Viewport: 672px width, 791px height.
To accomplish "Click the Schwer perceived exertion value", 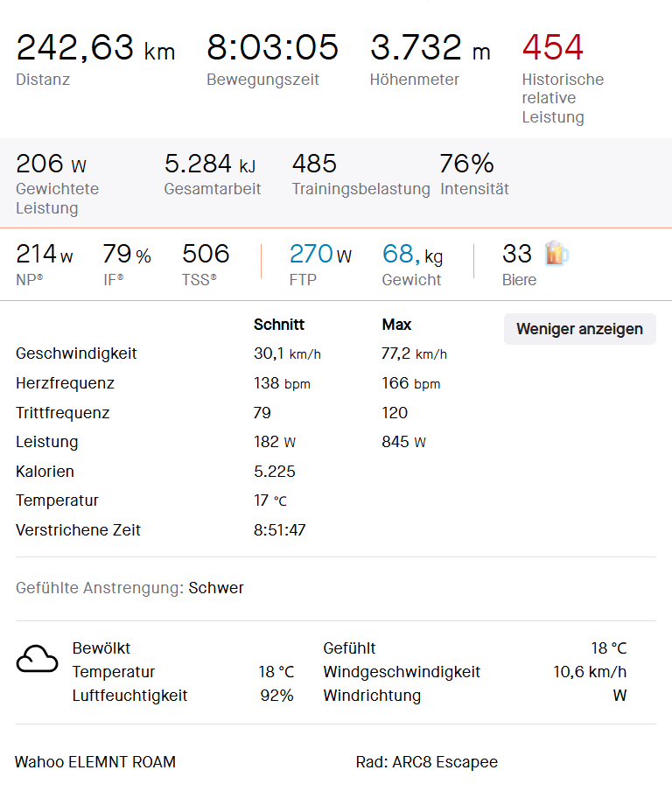I will tap(216, 588).
